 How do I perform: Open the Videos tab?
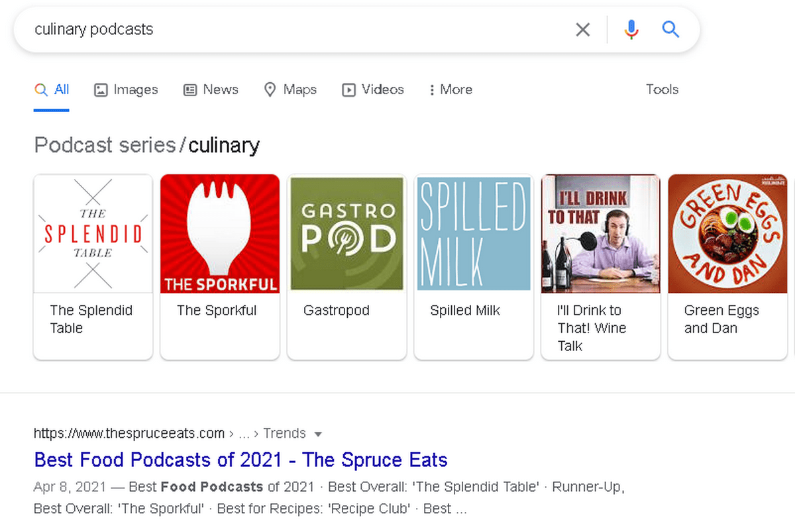coord(373,89)
